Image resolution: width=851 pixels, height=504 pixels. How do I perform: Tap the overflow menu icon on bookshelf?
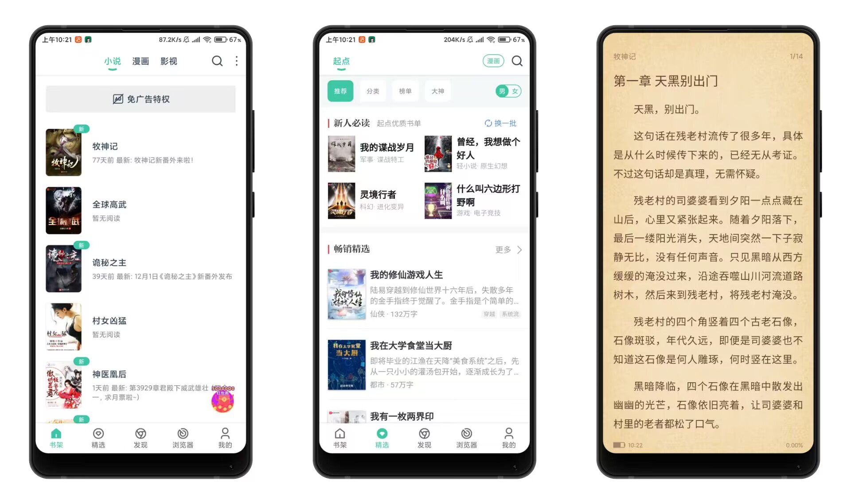[237, 61]
